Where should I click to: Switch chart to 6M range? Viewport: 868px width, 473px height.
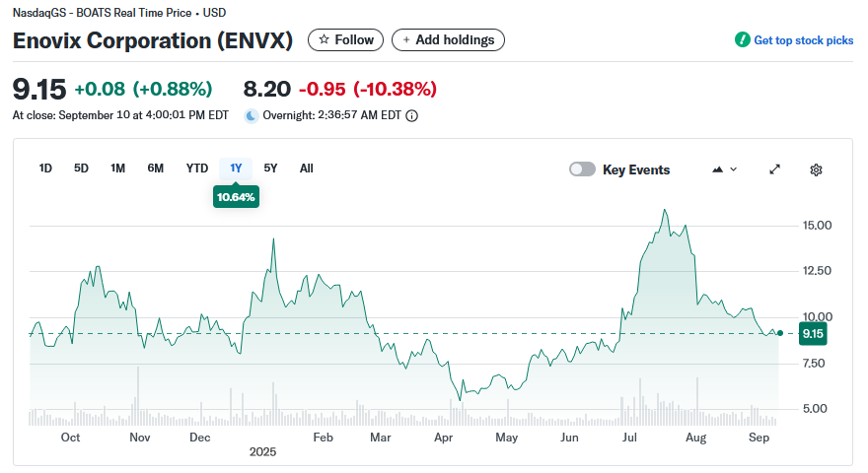click(x=155, y=169)
